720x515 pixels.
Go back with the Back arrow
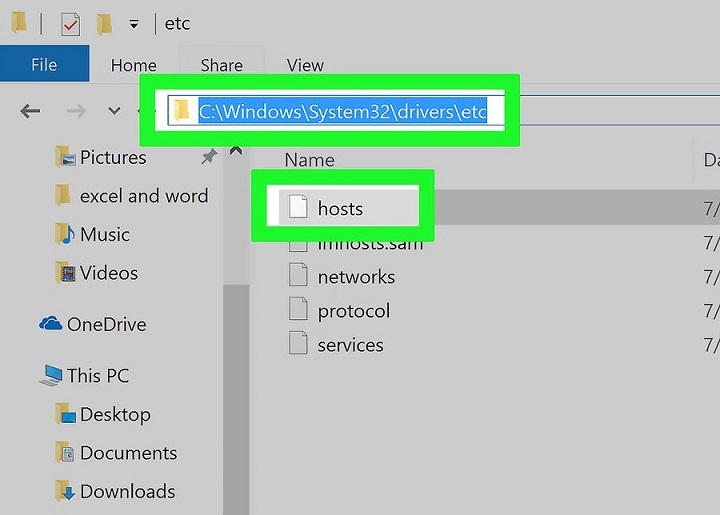click(30, 111)
